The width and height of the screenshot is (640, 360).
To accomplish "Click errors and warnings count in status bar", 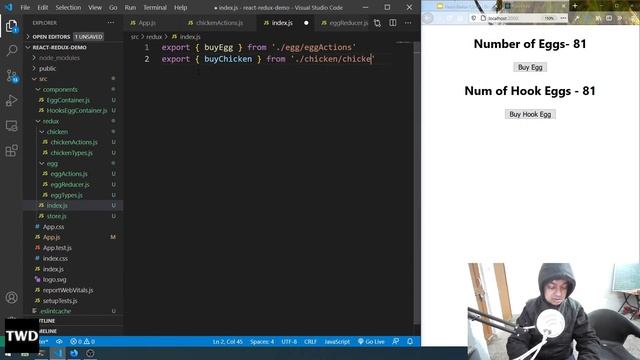I will pyautogui.click(x=82, y=341).
